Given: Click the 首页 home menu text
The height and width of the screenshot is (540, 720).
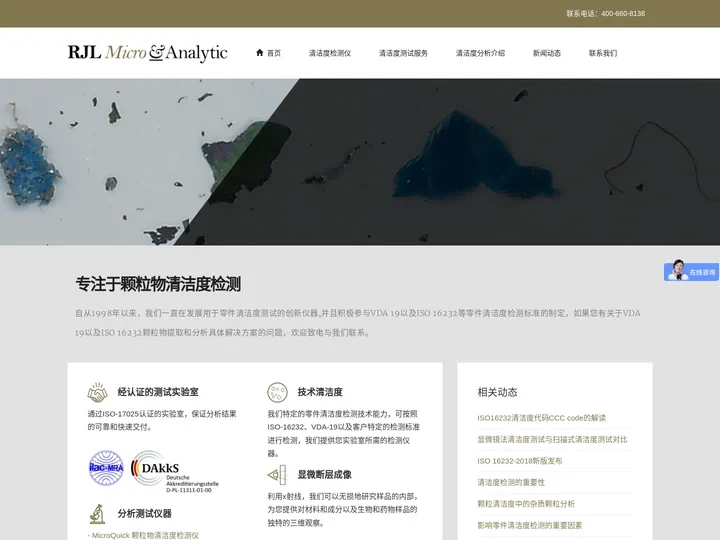Looking at the screenshot, I should point(274,53).
